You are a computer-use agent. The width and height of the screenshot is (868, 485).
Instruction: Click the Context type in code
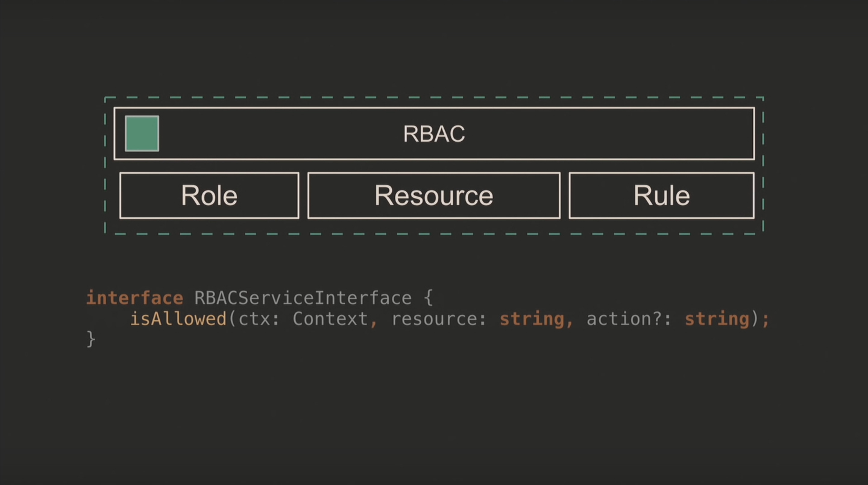(x=330, y=319)
